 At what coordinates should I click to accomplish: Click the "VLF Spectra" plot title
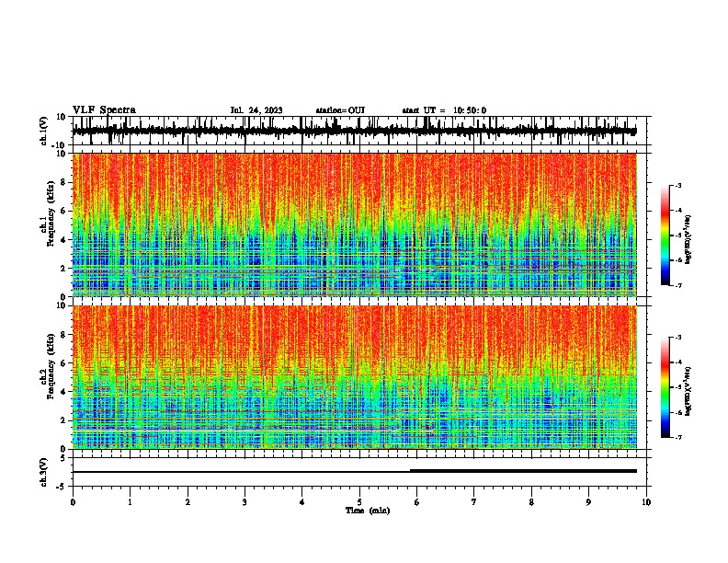click(x=104, y=110)
